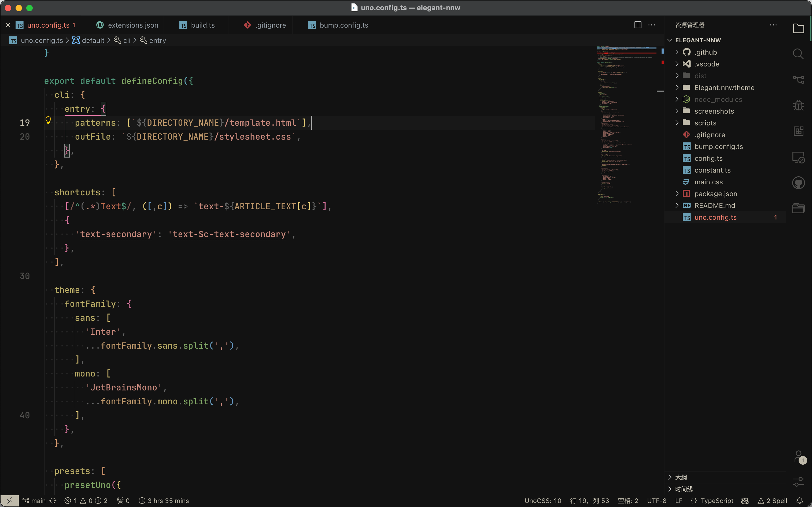The image size is (812, 507).
Task: Click the cli breadcrumb item
Action: (x=122, y=40)
